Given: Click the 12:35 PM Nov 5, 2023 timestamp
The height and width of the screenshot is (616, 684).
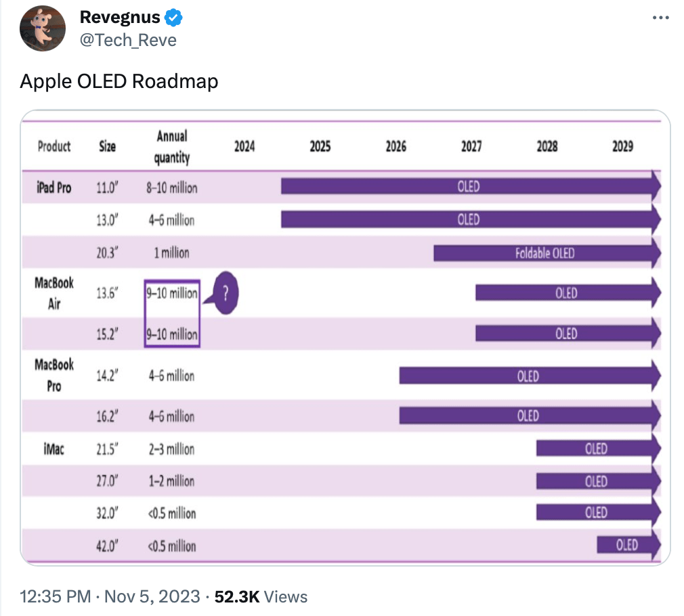Looking at the screenshot, I should (x=110, y=596).
